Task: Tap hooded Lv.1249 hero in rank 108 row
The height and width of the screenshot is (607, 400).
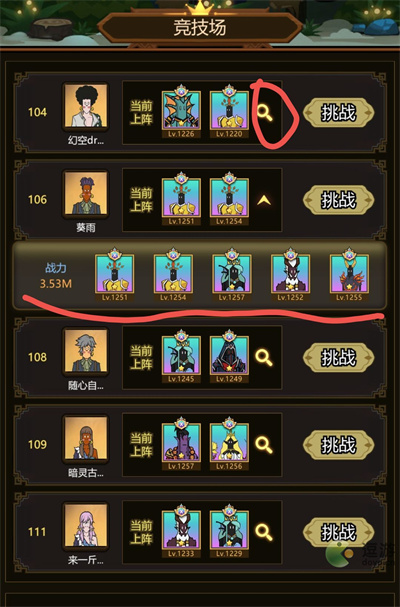Action: [229, 357]
